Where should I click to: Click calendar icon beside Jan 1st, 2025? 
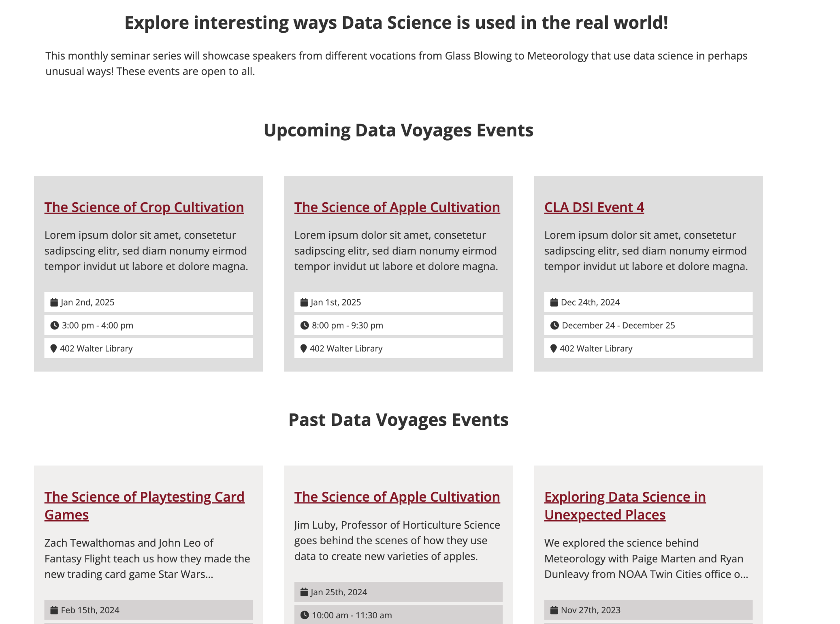coord(304,302)
